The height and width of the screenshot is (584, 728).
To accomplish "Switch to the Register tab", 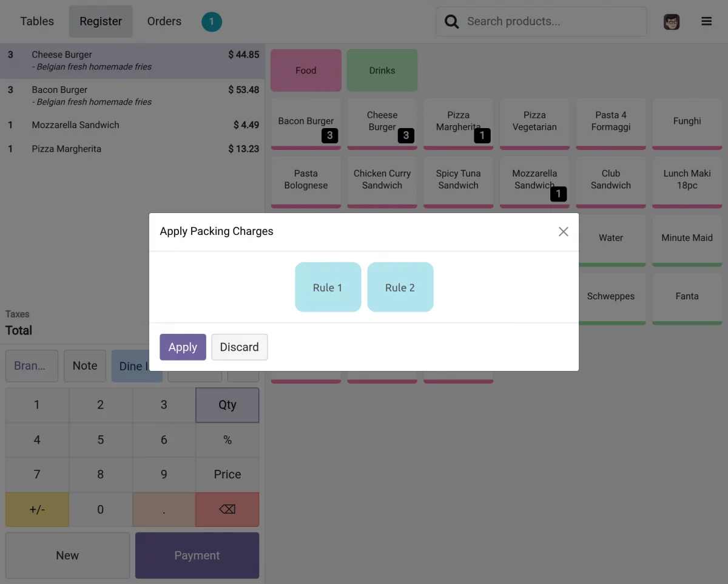I will [x=101, y=21].
